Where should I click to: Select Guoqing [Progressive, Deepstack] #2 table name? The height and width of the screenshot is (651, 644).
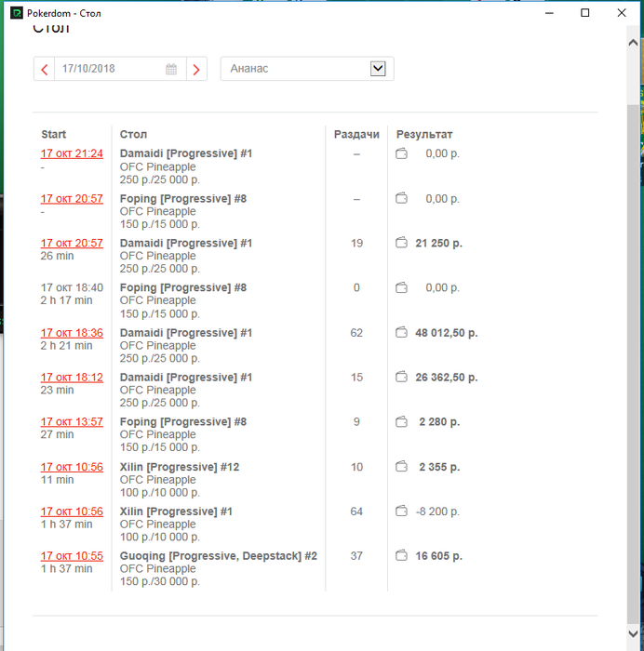tap(219, 556)
